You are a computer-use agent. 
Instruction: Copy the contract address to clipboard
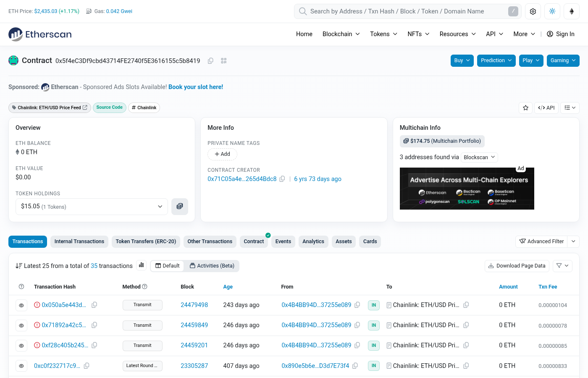[x=210, y=61]
